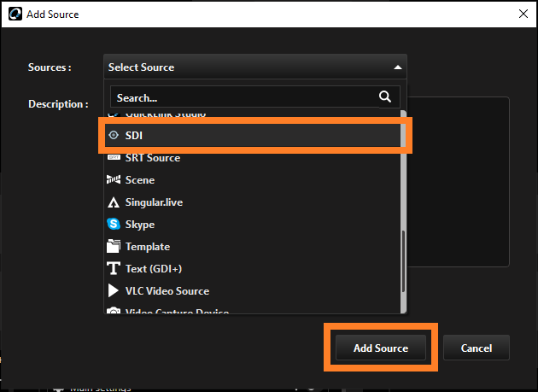538x392 pixels.
Task: Focus the source Search field
Action: click(239, 97)
